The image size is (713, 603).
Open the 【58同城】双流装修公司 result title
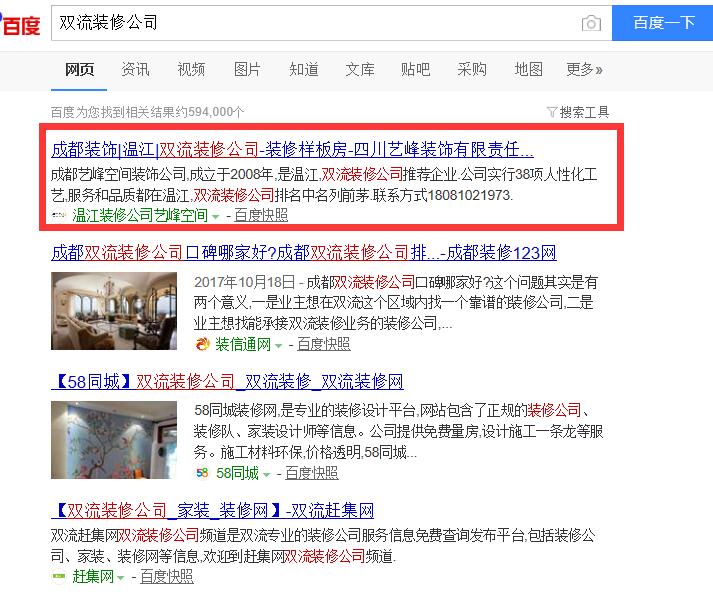coord(227,382)
